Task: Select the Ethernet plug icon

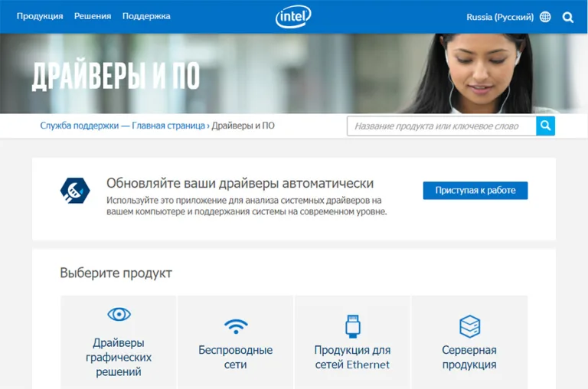Action: click(x=352, y=326)
